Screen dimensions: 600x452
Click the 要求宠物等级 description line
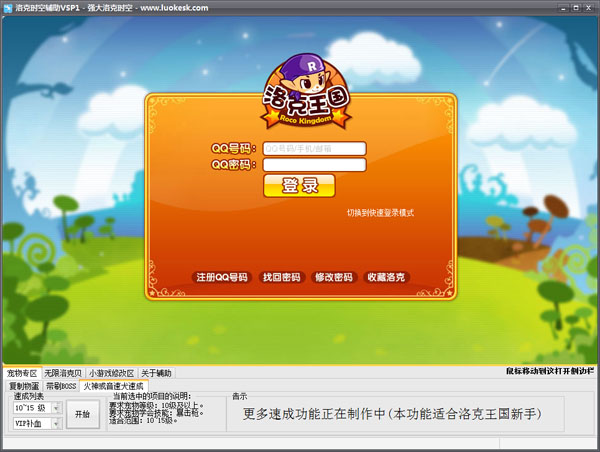pyautogui.click(x=157, y=405)
